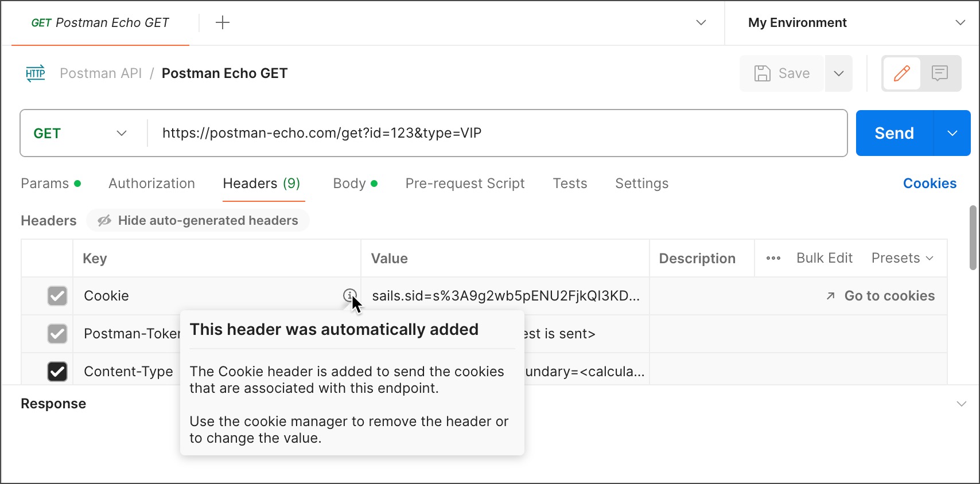Click the Response section label
Image resolution: width=980 pixels, height=484 pixels.
[x=53, y=404]
